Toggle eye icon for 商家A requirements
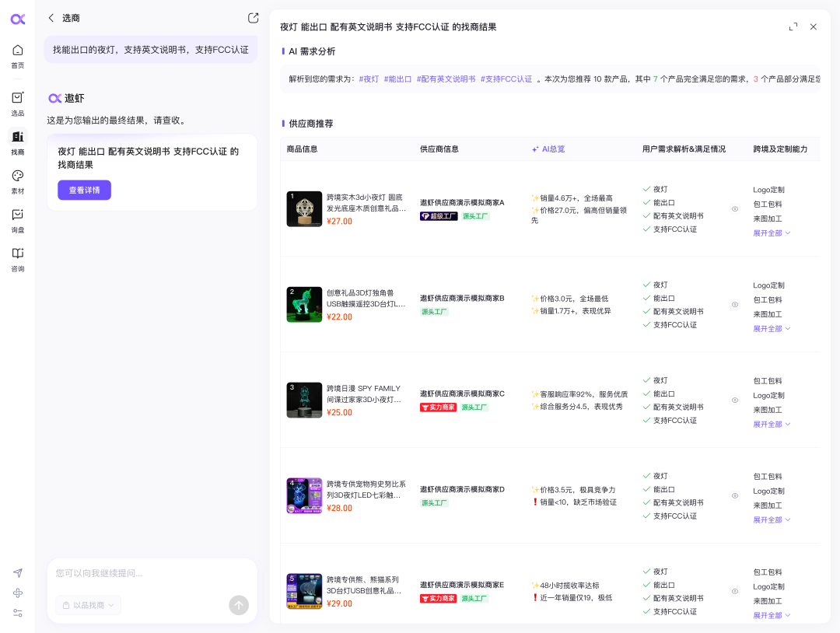Screen dimensions: 840x633 point(735,209)
